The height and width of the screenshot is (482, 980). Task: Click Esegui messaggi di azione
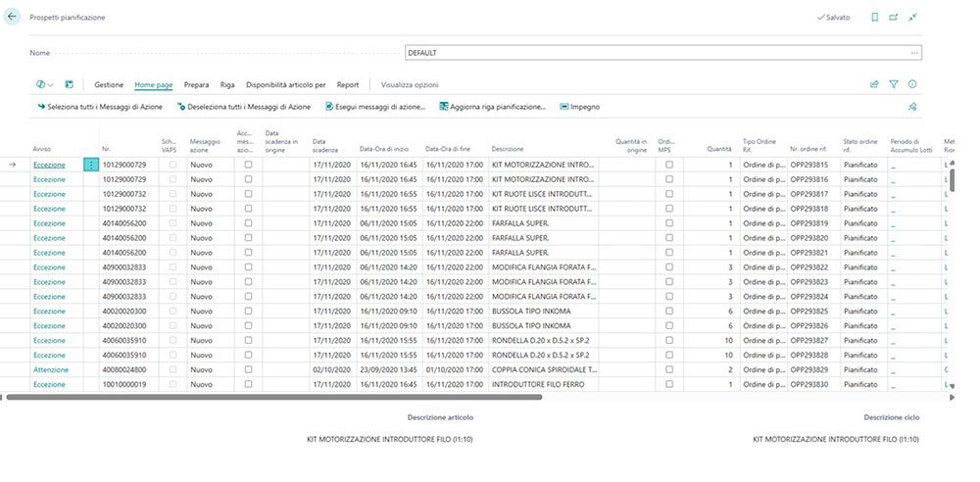(375, 107)
